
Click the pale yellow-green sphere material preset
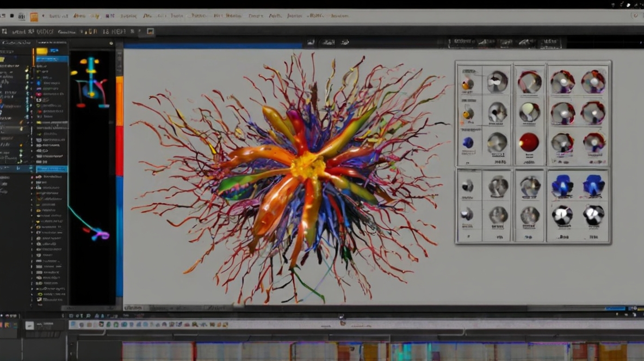[x=529, y=111]
